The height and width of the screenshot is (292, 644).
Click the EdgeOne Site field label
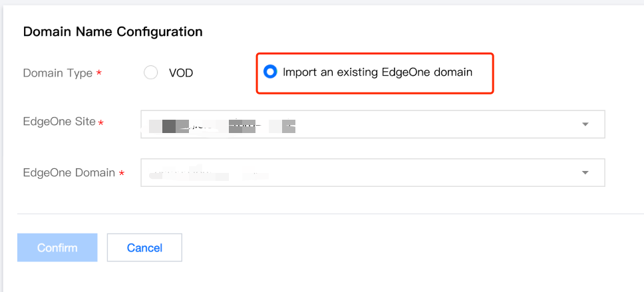(x=60, y=122)
